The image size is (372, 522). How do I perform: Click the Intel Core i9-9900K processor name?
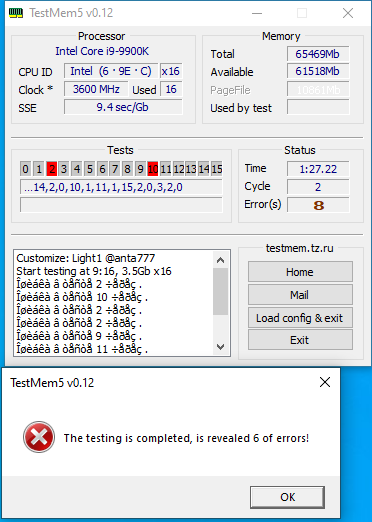tap(102, 51)
